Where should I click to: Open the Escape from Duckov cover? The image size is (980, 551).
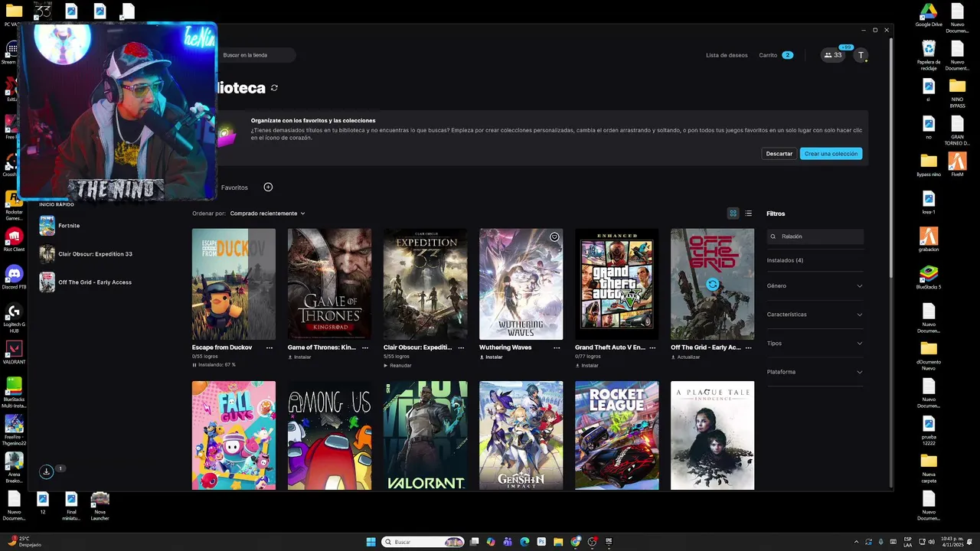tap(234, 284)
